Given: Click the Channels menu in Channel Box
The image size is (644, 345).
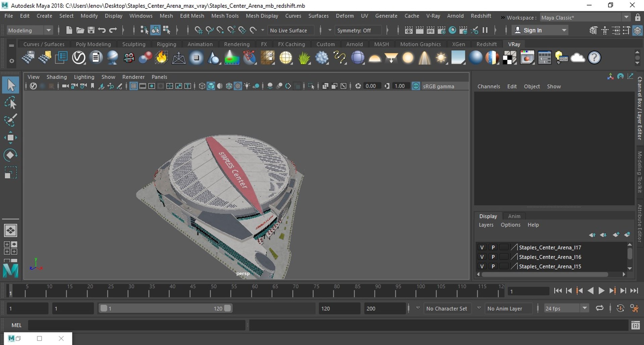Looking at the screenshot, I should pyautogui.click(x=489, y=86).
